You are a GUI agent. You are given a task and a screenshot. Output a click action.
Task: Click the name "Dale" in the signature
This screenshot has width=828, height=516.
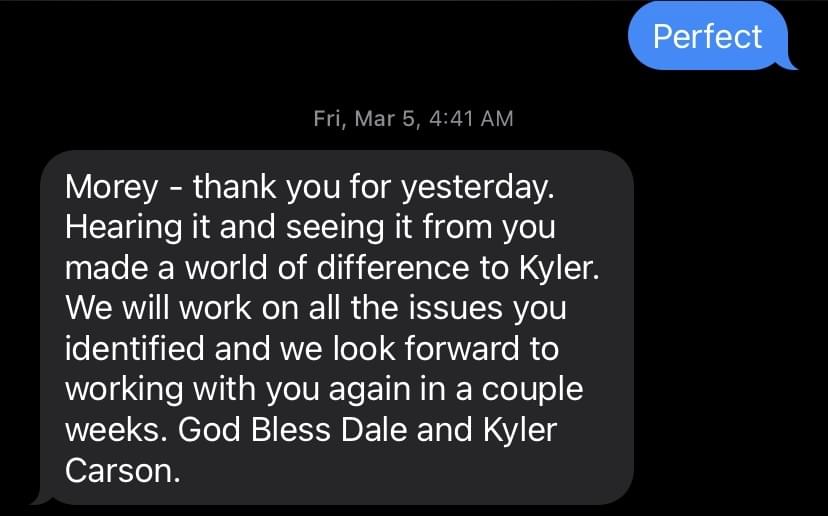pyautogui.click(x=374, y=430)
